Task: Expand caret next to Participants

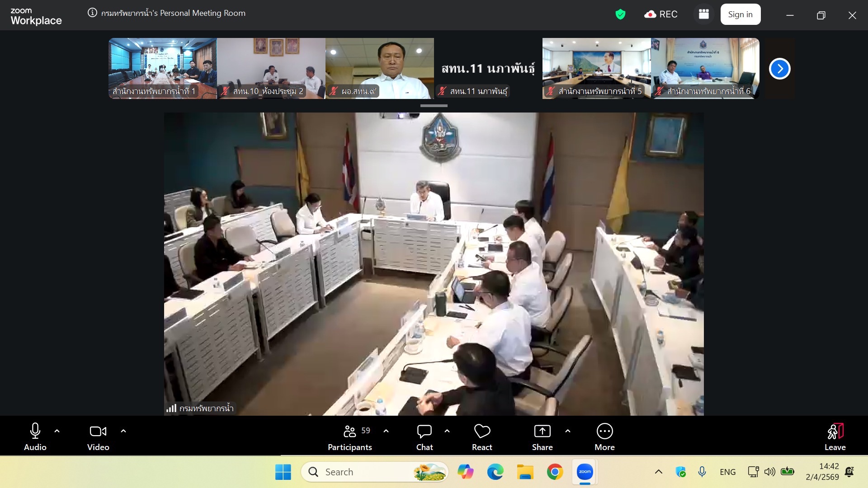Action: pos(386,431)
